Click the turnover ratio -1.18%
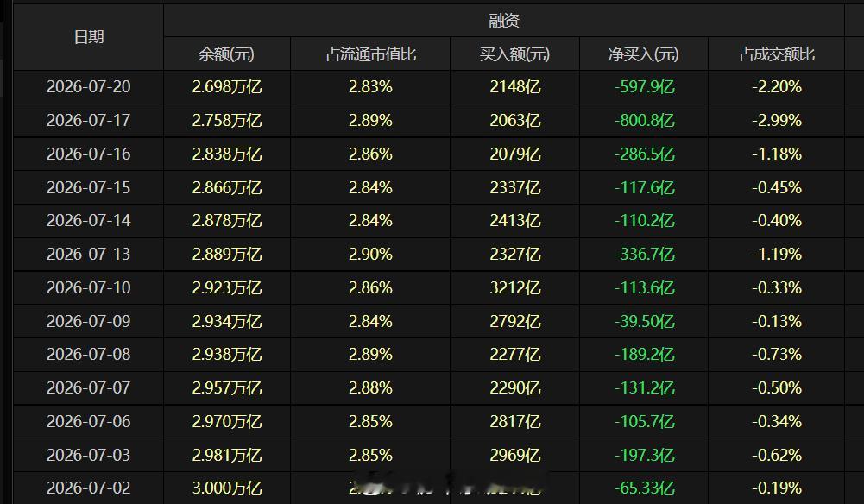The image size is (864, 504). (x=776, y=154)
